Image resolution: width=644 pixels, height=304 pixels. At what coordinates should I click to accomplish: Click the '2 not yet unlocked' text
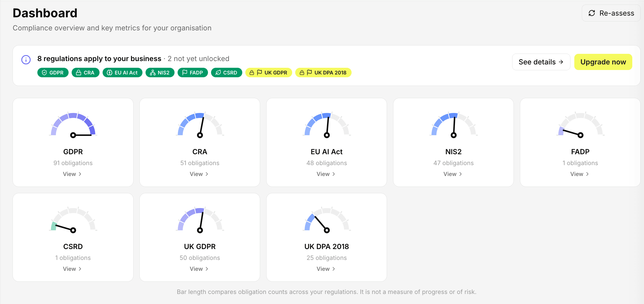pyautogui.click(x=198, y=59)
